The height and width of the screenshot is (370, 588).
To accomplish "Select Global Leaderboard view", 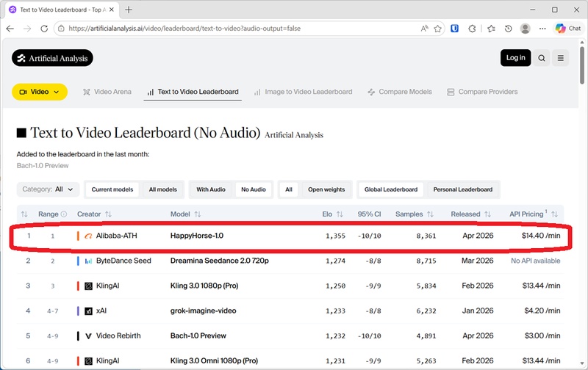I will (x=391, y=189).
